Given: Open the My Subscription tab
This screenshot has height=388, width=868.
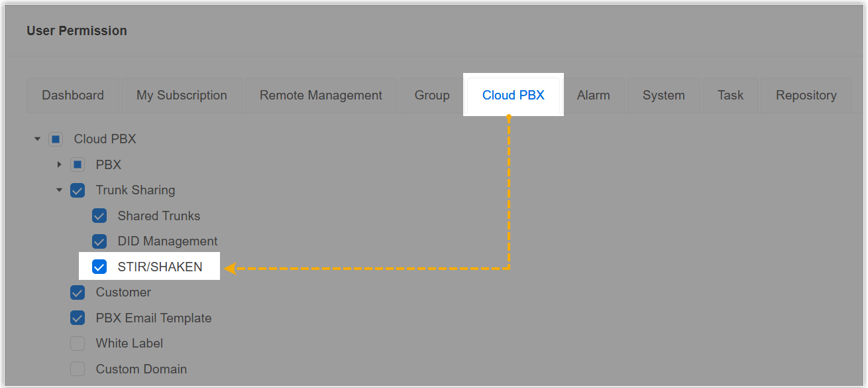Looking at the screenshot, I should pyautogui.click(x=182, y=96).
